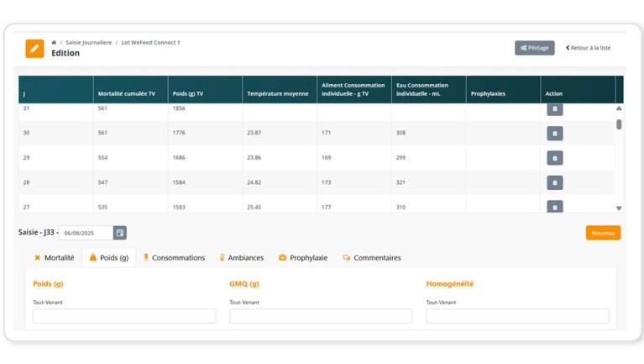Open the calendar date picker icon

[120, 233]
